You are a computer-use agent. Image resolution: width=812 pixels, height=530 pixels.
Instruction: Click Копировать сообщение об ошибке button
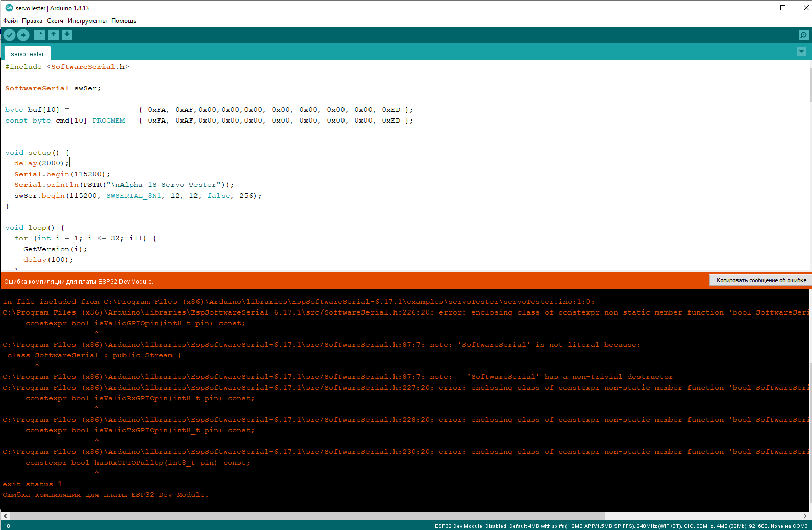pos(760,280)
